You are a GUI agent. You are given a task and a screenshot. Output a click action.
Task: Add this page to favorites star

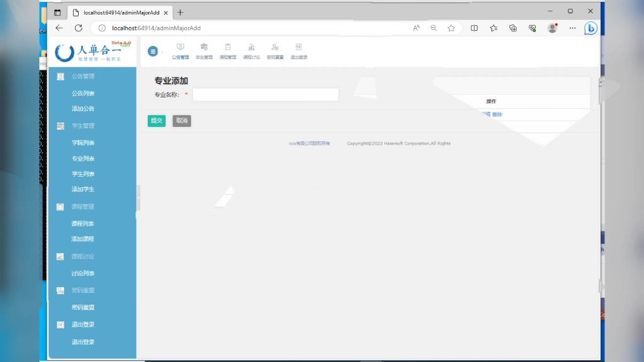coord(452,28)
